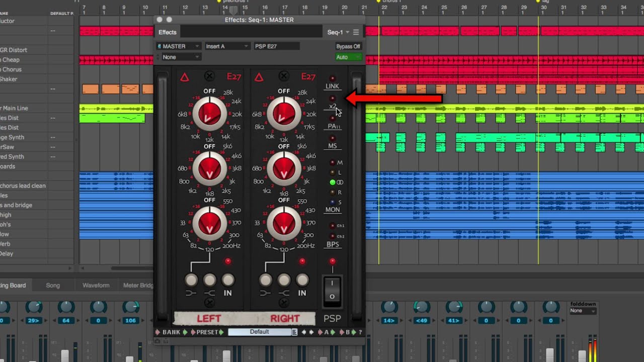Click the mixer pan knob above value 106
The image size is (644, 362).
pyautogui.click(x=131, y=306)
